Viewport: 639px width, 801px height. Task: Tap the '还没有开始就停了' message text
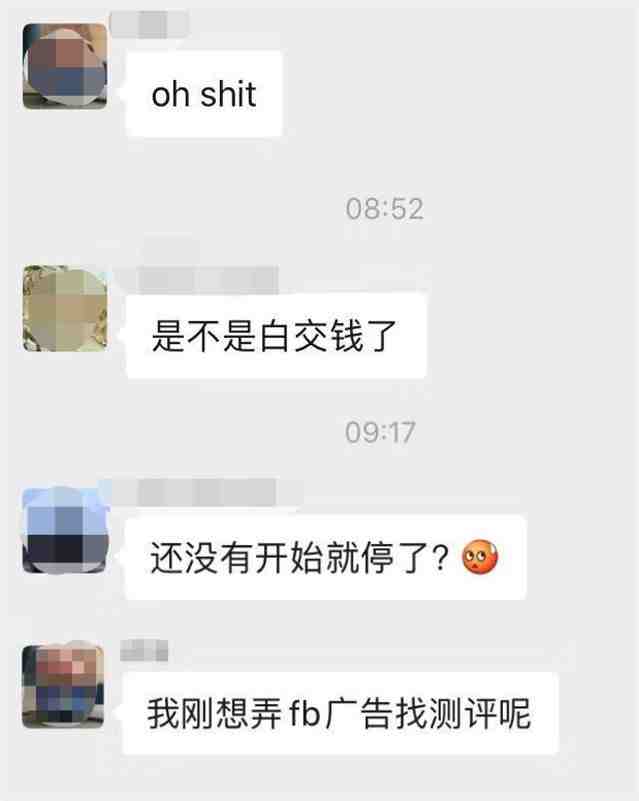click(x=291, y=557)
